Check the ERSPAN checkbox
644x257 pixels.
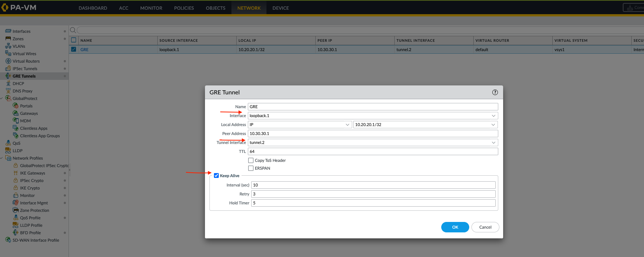click(251, 168)
